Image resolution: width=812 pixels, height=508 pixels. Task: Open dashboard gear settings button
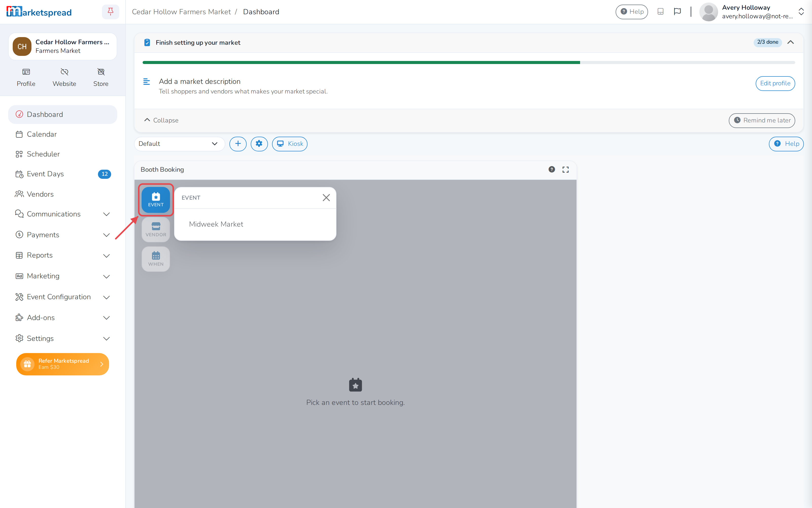(x=259, y=144)
